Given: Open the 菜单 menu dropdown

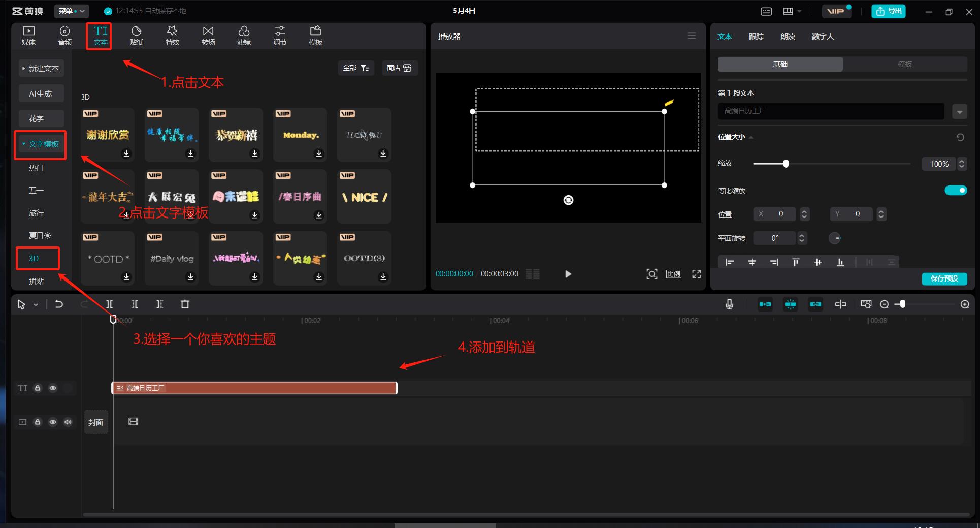Looking at the screenshot, I should coord(71,11).
